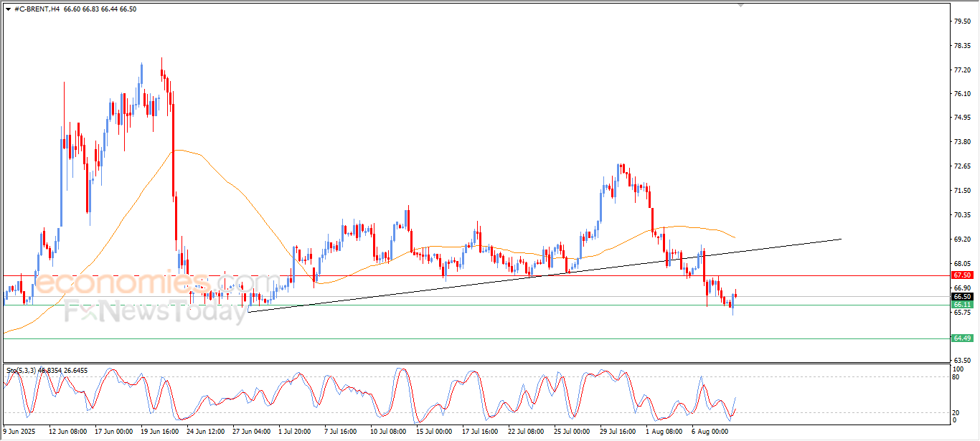
Task: Click the 19 Jun 16:00 time label
Action: tap(160, 432)
